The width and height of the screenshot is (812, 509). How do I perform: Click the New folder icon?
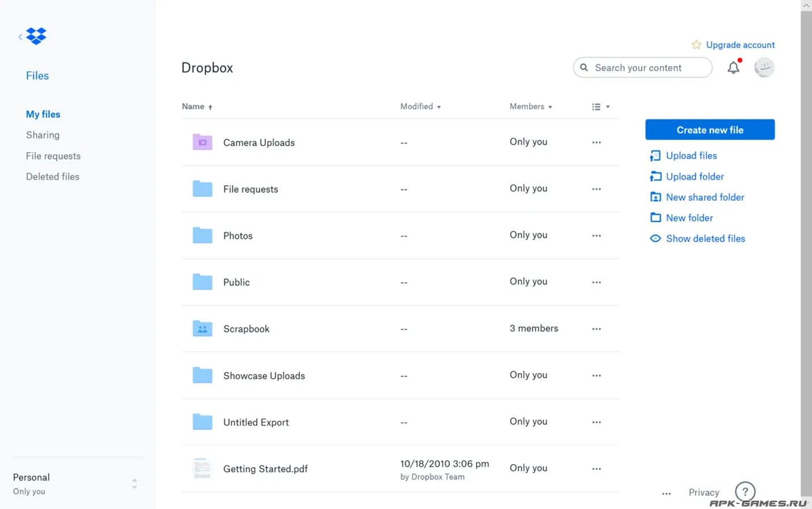pyautogui.click(x=655, y=217)
